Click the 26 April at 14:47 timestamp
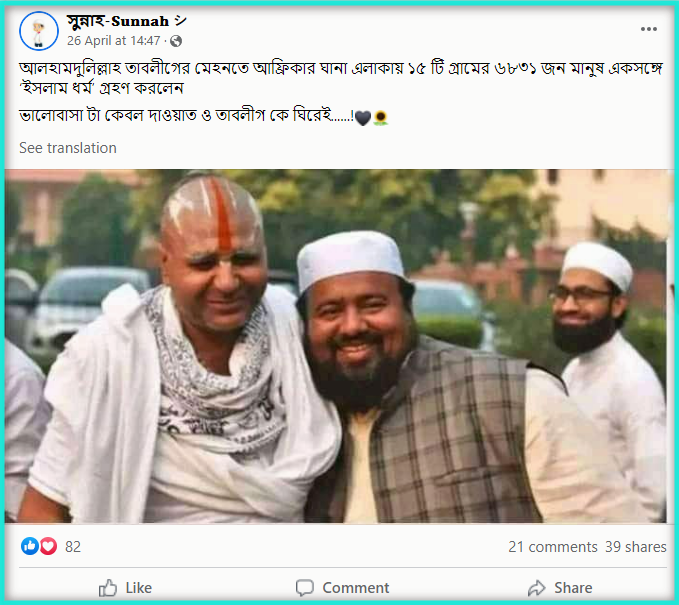The width and height of the screenshot is (679, 605). click(x=113, y=41)
